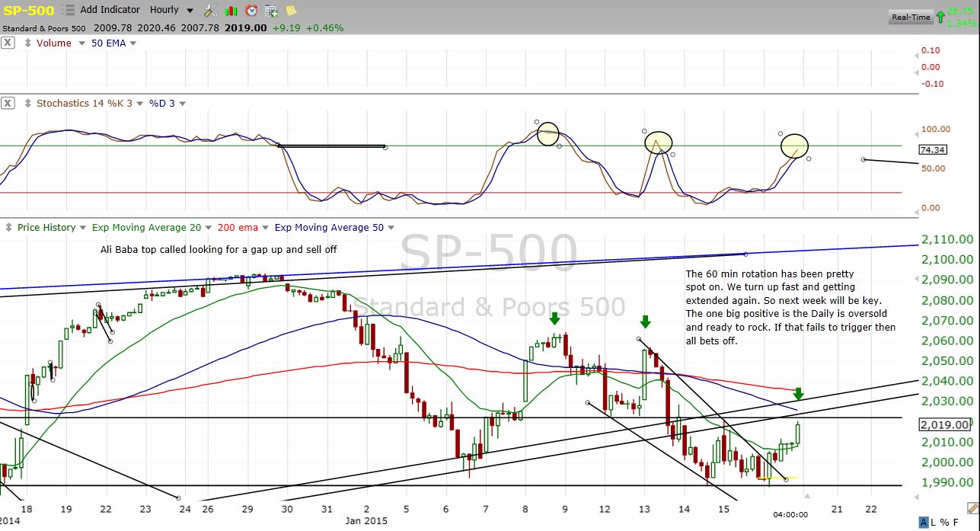Click the green and red bar chart icon
Viewport: 980px width, 531px height.
231,10
